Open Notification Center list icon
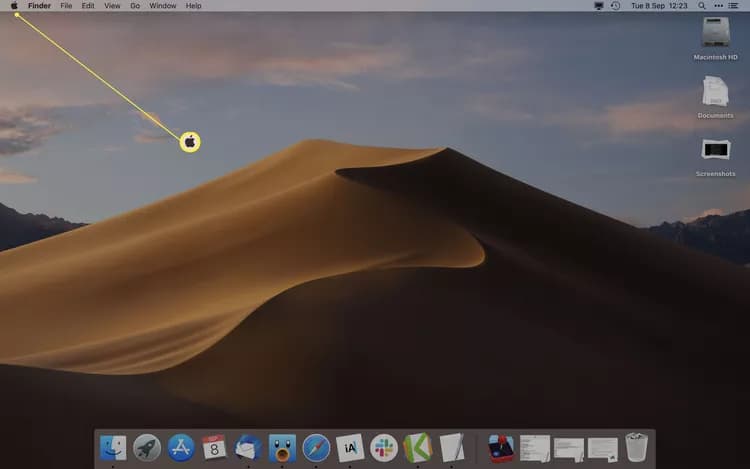The image size is (750, 469). click(733, 6)
